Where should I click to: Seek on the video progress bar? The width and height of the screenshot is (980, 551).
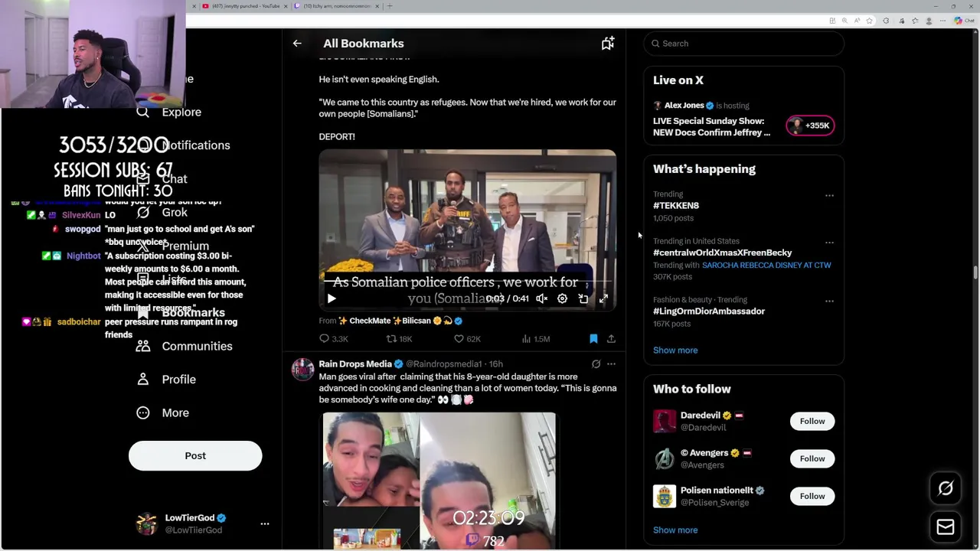[x=467, y=282]
